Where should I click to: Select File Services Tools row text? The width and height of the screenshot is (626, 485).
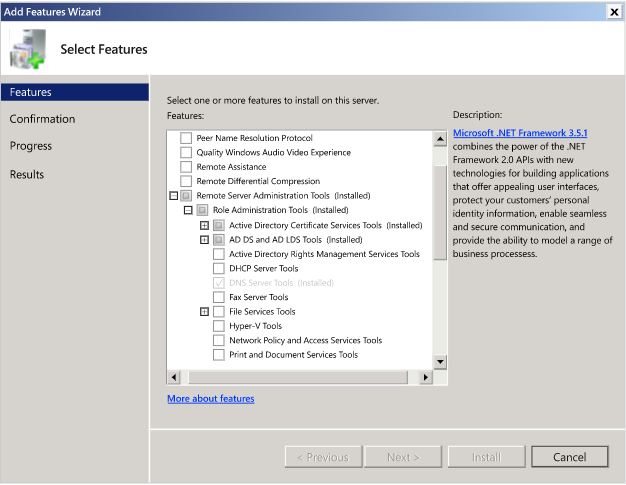(x=262, y=312)
